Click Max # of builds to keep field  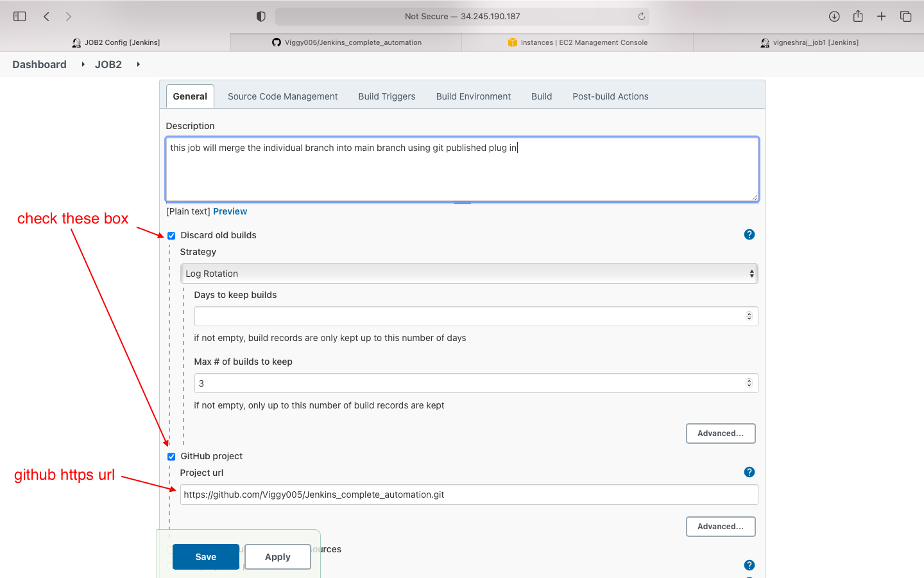point(476,383)
